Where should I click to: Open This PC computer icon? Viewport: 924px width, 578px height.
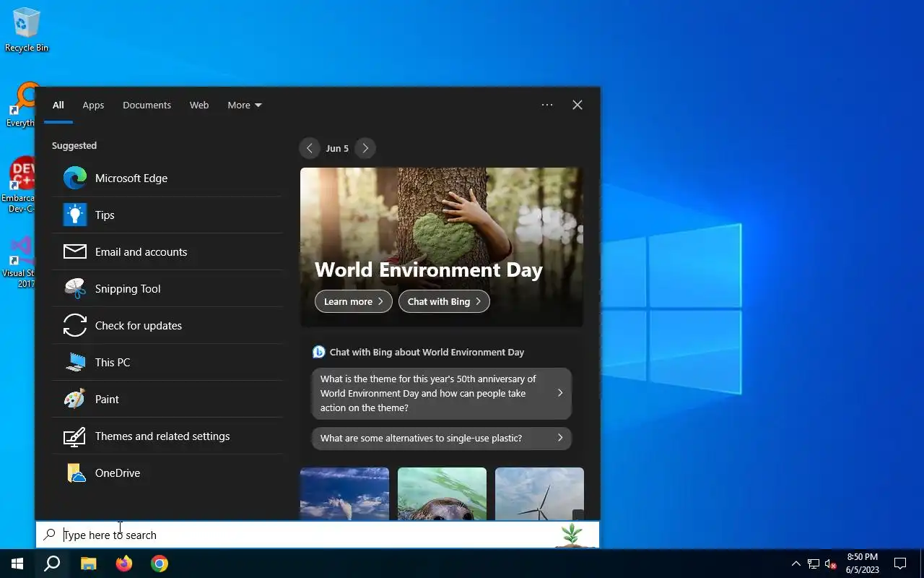pos(75,362)
